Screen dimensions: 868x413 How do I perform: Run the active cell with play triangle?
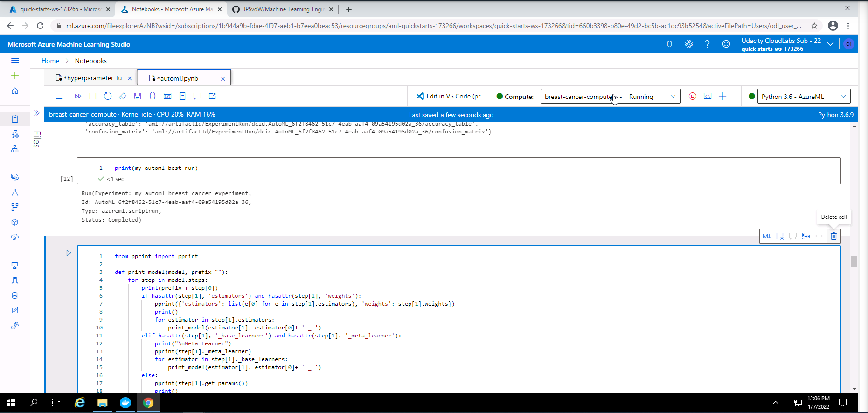coord(69,253)
